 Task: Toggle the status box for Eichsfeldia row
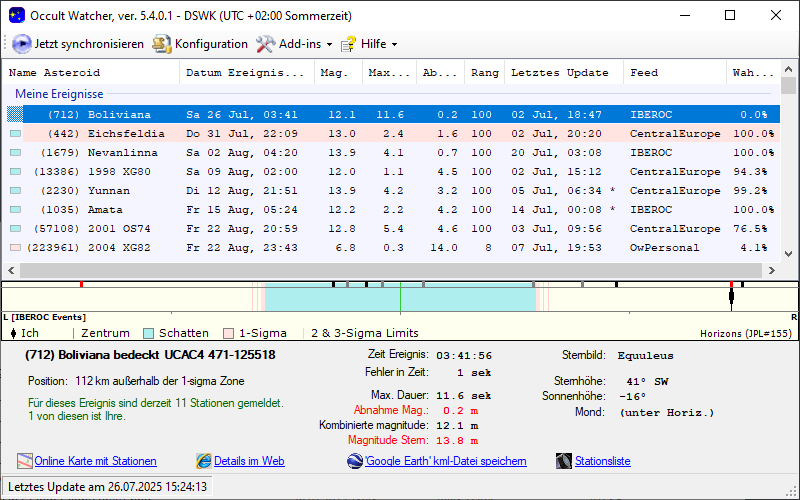pyautogui.click(x=15, y=133)
